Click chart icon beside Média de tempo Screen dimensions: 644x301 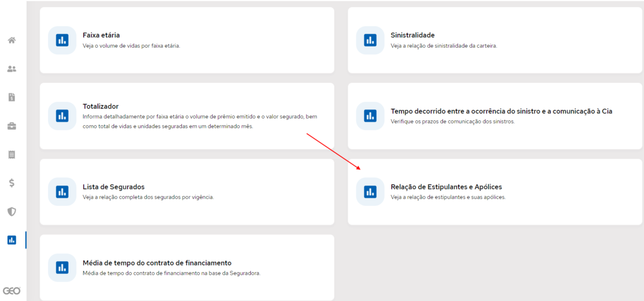[x=62, y=268]
